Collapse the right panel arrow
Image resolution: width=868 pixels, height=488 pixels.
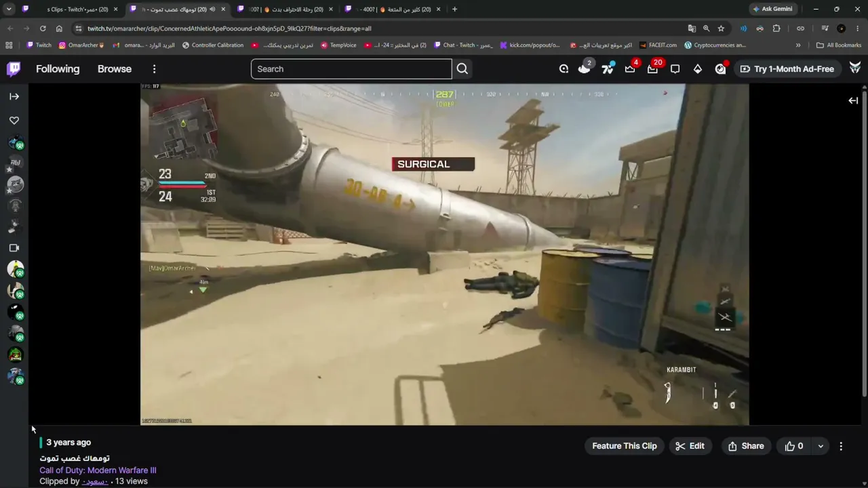[853, 100]
